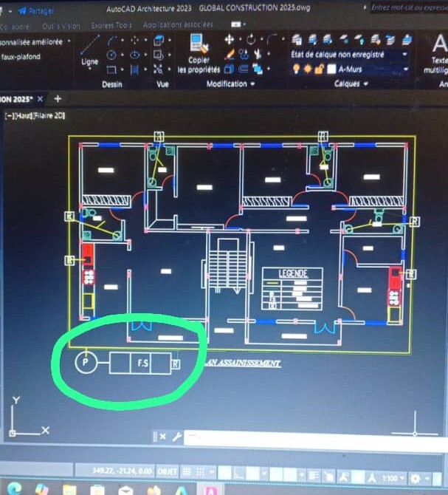This screenshot has width=448, height=495.
Task: Close the command line with X
Action: click(x=163, y=437)
